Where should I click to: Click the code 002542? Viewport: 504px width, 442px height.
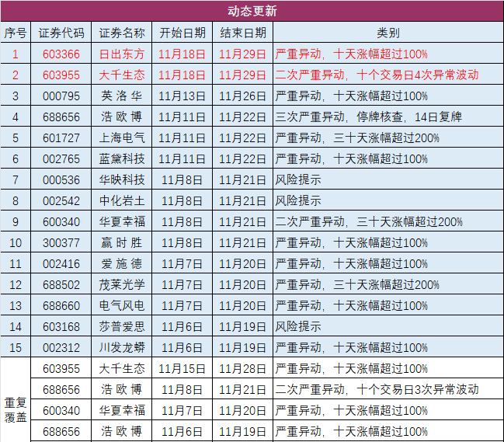61,201
